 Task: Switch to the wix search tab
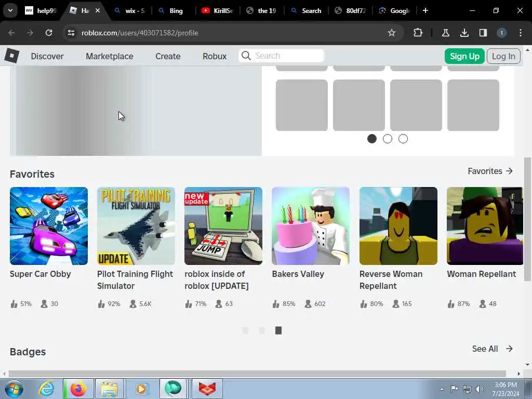129,10
